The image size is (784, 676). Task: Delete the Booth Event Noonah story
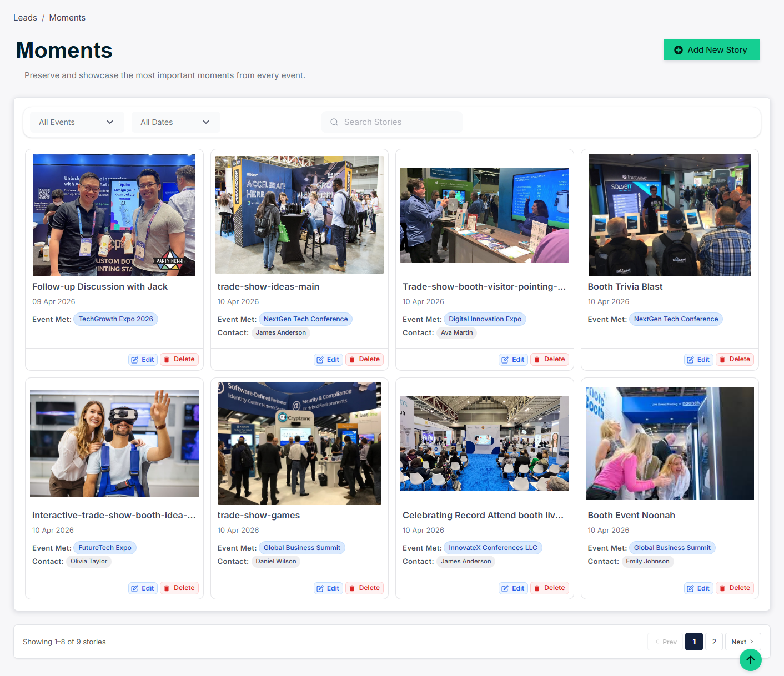pos(735,588)
